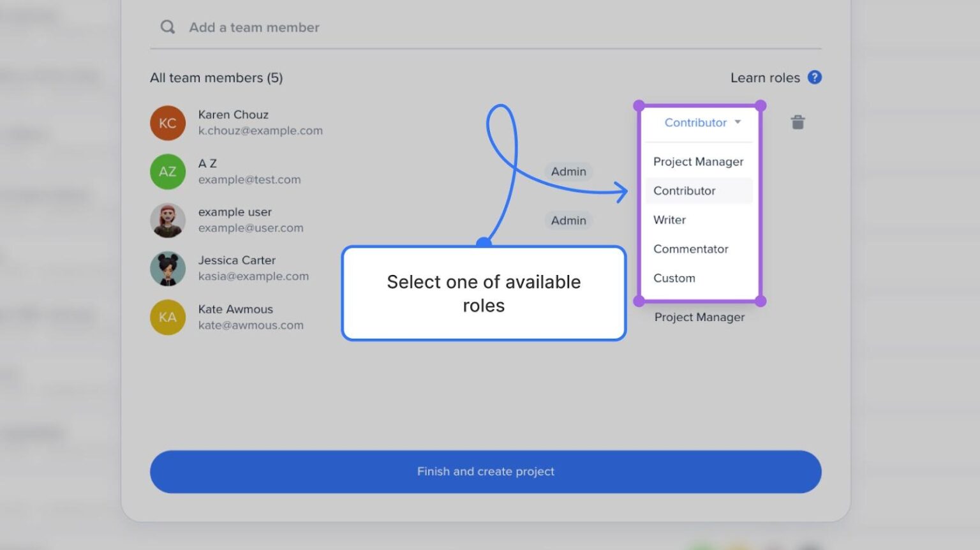Choose Contributor in the role menu
The width and height of the screenshot is (980, 550).
pos(685,191)
